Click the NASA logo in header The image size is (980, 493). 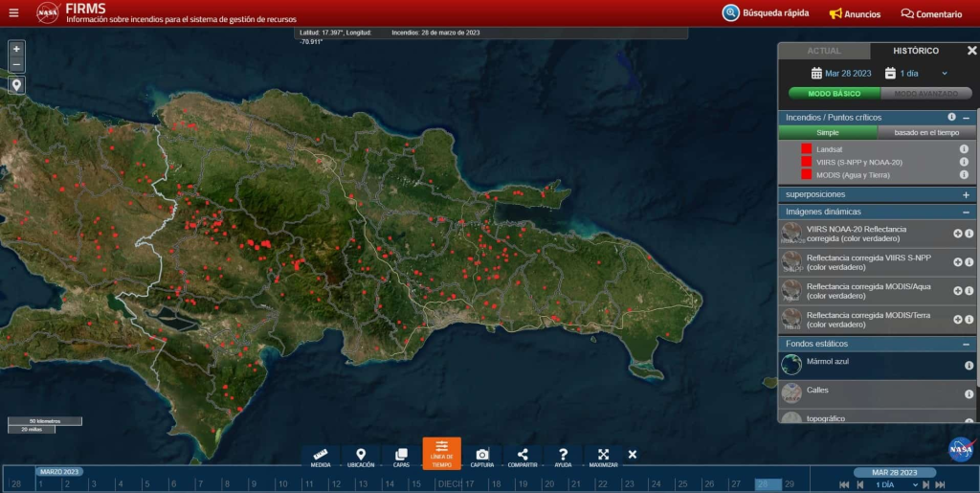(x=48, y=12)
